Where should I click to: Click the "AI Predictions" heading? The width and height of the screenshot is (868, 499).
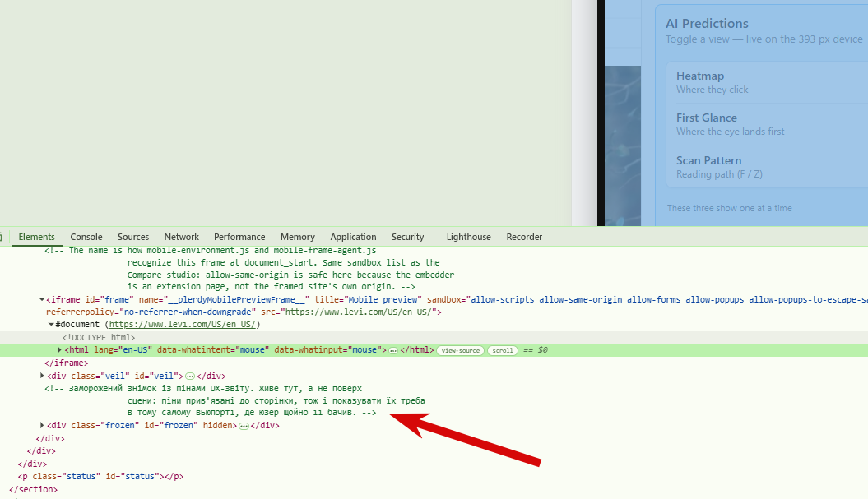tap(707, 24)
